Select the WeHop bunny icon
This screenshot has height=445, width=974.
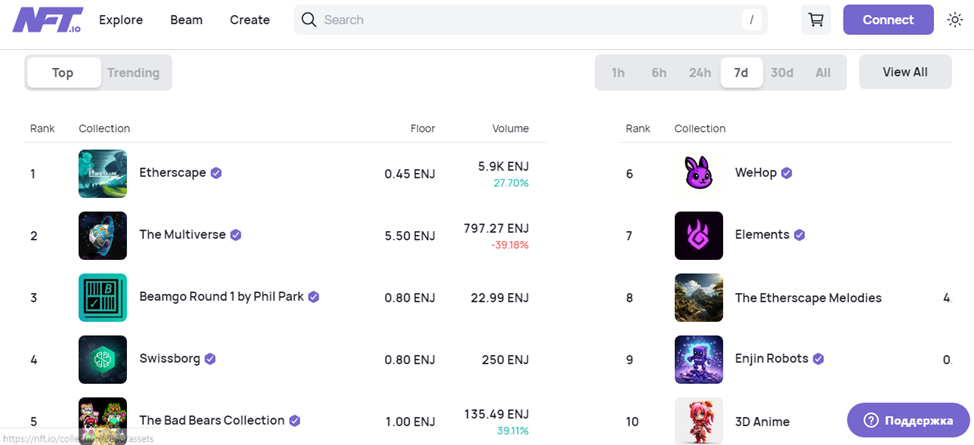[x=699, y=174]
